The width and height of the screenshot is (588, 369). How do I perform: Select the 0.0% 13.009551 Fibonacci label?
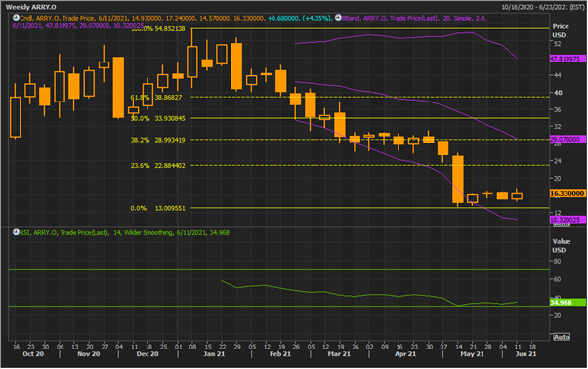[x=157, y=208]
